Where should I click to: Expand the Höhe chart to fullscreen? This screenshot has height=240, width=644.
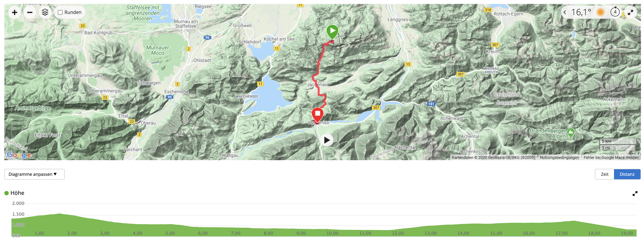[635, 194]
